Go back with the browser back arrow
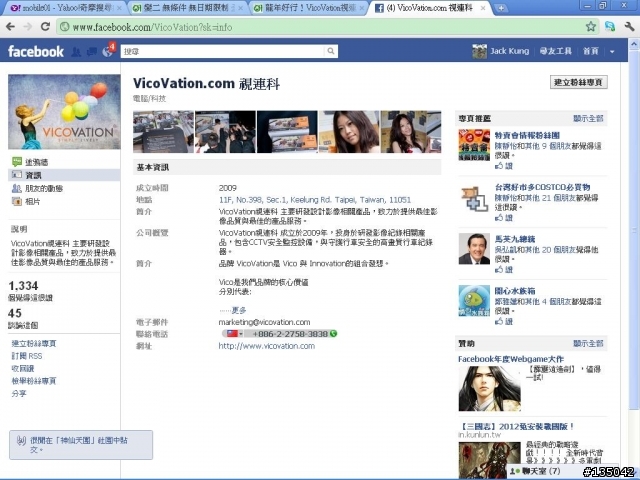 [11, 27]
